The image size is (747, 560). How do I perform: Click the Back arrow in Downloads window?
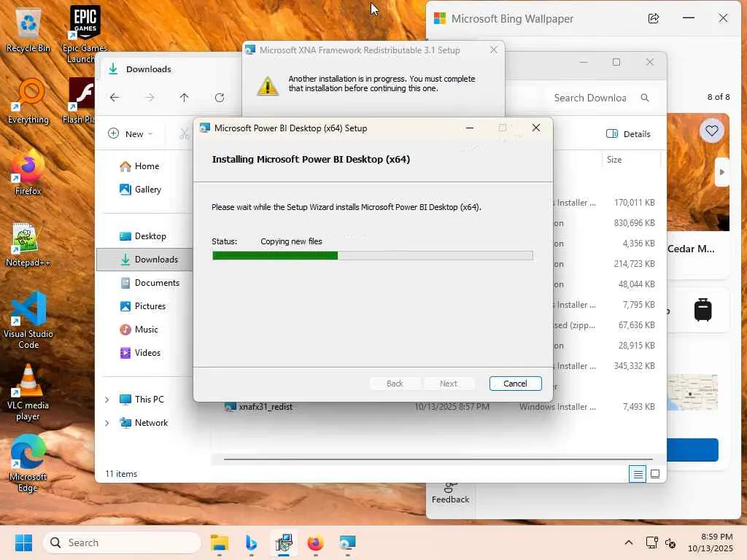tap(115, 98)
